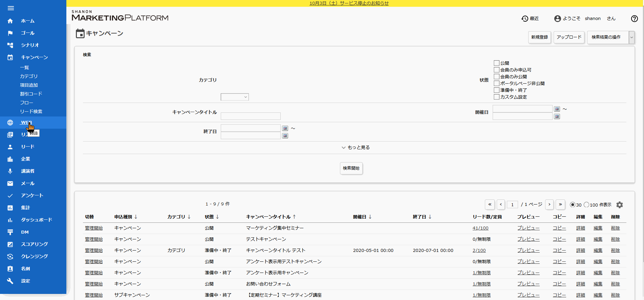Click the 最近 history clock icon
Viewport: 644px width, 300px height.
point(525,19)
